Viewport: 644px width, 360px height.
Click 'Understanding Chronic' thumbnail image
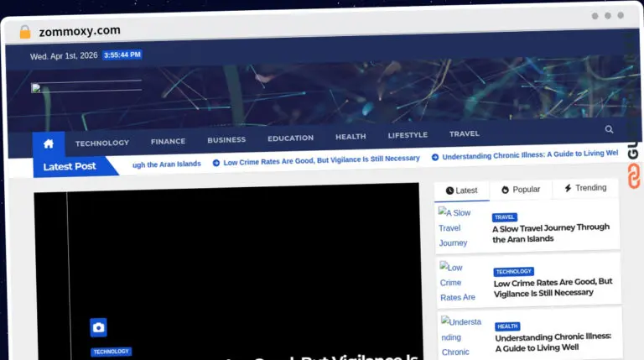460,337
